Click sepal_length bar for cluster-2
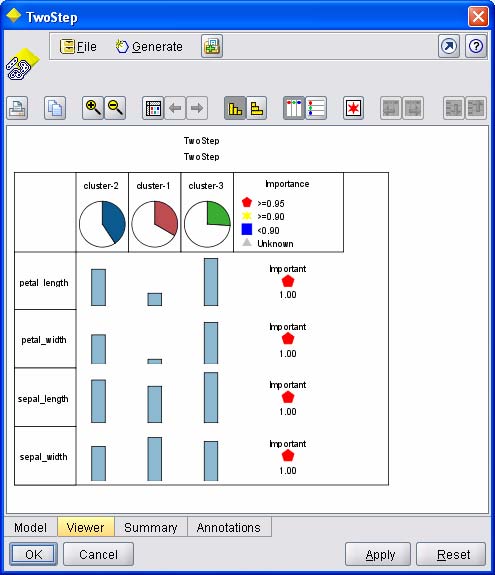Screen dimensions: 495x575 point(98,401)
